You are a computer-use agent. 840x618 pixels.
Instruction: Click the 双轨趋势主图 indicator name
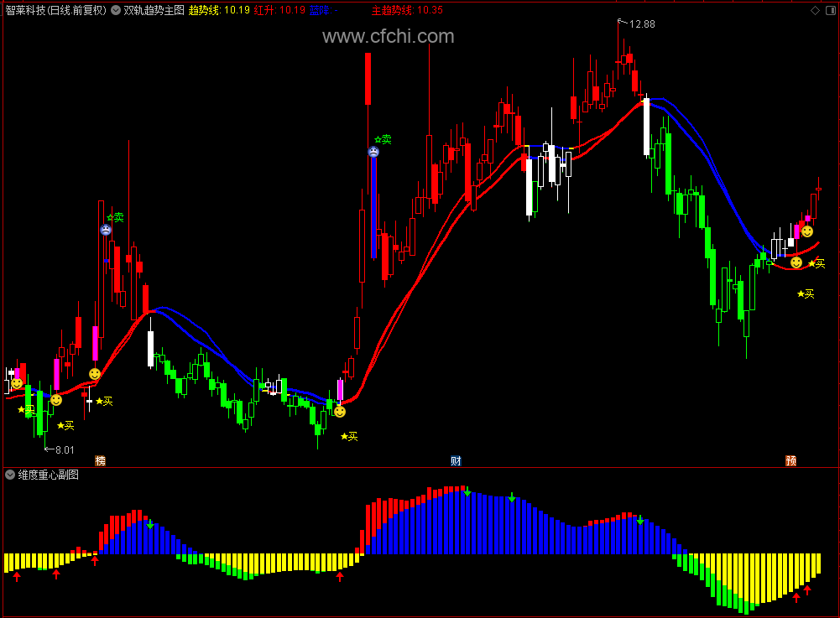pyautogui.click(x=154, y=10)
